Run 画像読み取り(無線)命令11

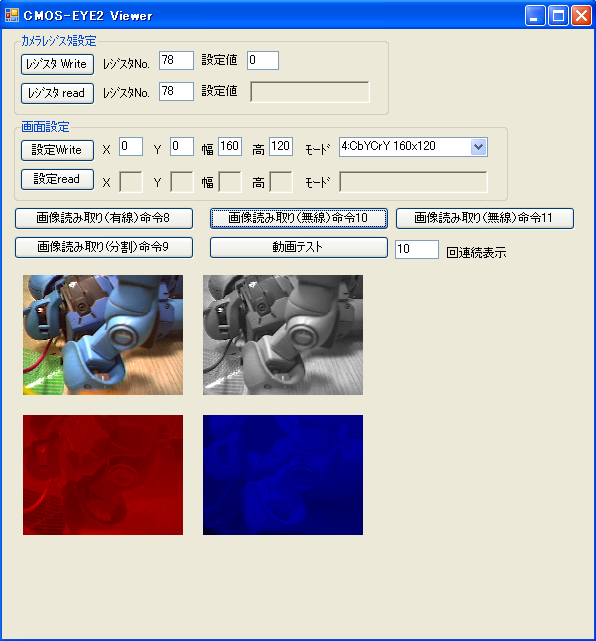pyautogui.click(x=485, y=218)
